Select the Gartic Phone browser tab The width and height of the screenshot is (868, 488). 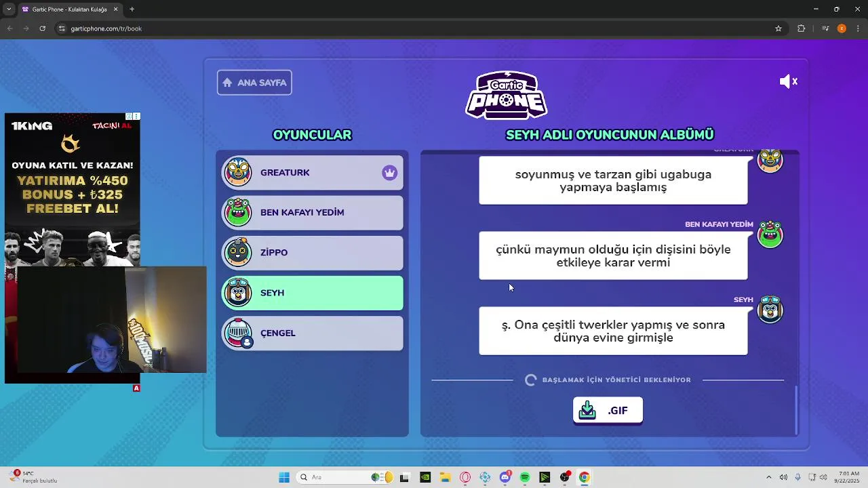coord(70,9)
